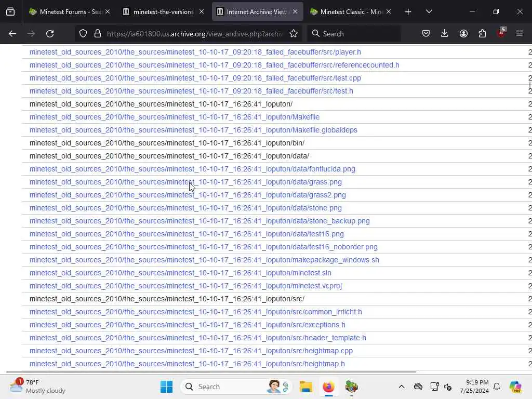
Task: Click the horizontal page scrollbar
Action: (x=211, y=372)
